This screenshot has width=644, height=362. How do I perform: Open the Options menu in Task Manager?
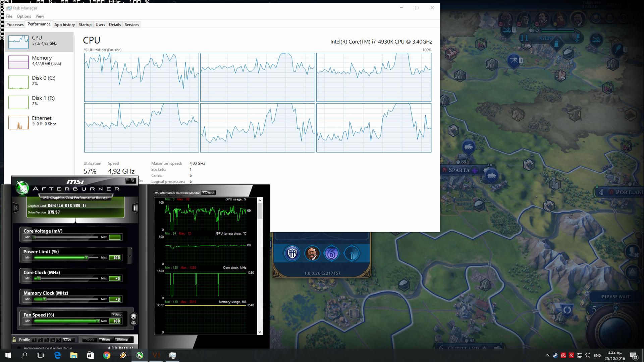click(x=24, y=16)
